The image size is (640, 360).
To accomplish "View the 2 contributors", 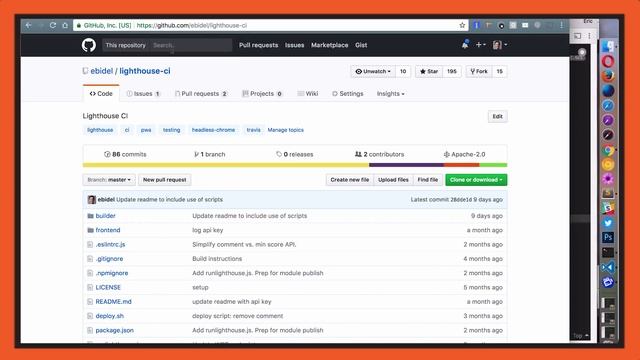I will (380, 154).
